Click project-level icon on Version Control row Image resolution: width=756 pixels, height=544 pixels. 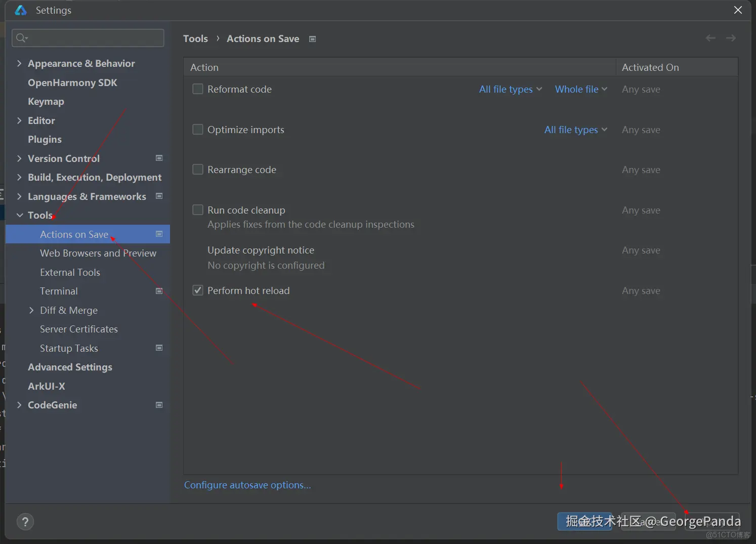pos(159,158)
